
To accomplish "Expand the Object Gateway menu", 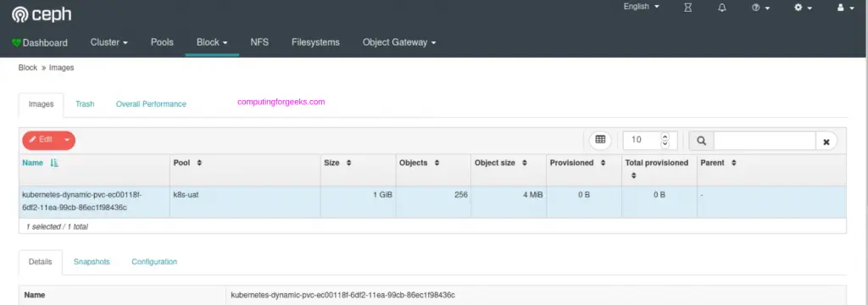I will point(399,42).
